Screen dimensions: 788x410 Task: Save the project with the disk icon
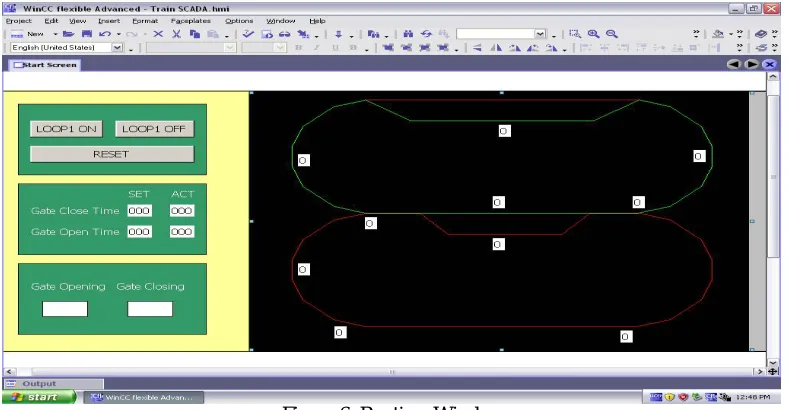tap(87, 34)
